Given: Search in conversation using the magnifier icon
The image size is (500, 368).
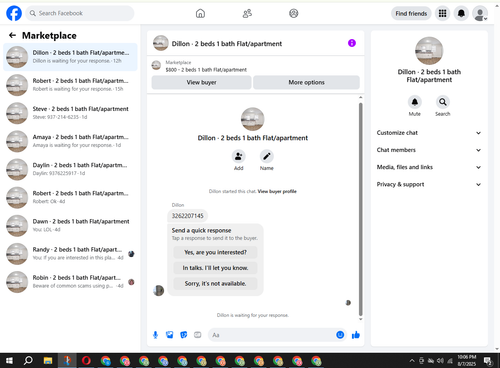Looking at the screenshot, I should tap(443, 102).
